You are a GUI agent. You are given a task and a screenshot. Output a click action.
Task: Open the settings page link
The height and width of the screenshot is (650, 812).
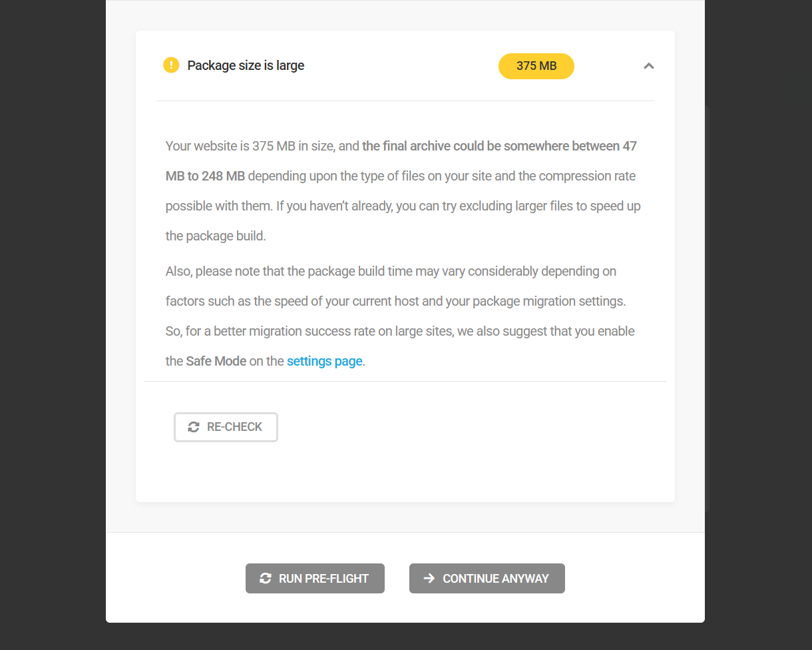[x=324, y=361]
